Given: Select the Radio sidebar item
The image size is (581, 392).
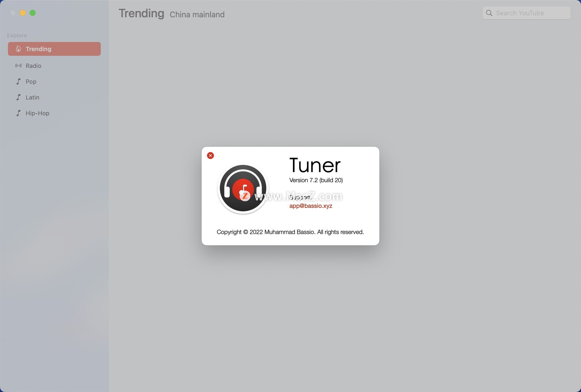Looking at the screenshot, I should pyautogui.click(x=33, y=66).
